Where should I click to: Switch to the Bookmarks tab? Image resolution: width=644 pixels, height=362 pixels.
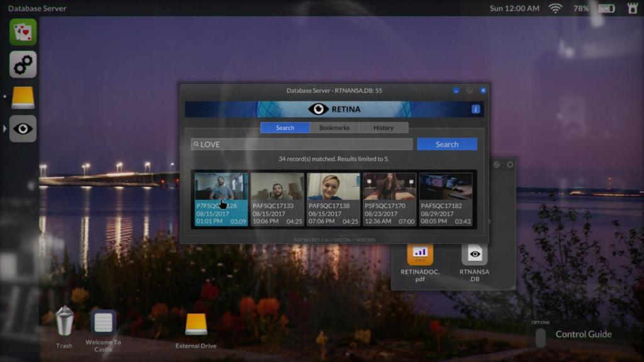[x=334, y=128]
